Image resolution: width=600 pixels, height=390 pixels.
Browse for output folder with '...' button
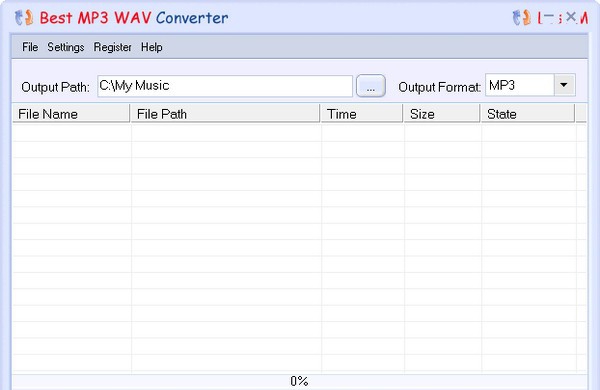click(x=370, y=86)
